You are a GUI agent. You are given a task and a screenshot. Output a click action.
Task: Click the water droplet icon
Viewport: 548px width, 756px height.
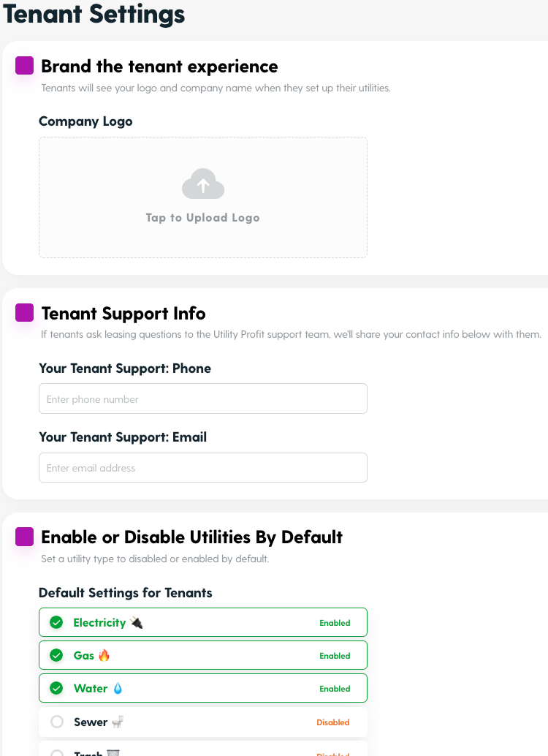(x=118, y=689)
